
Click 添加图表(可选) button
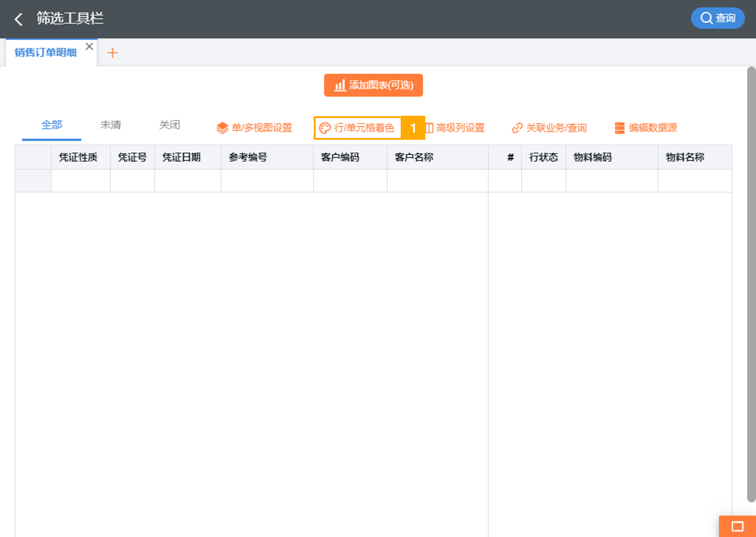pyautogui.click(x=373, y=85)
